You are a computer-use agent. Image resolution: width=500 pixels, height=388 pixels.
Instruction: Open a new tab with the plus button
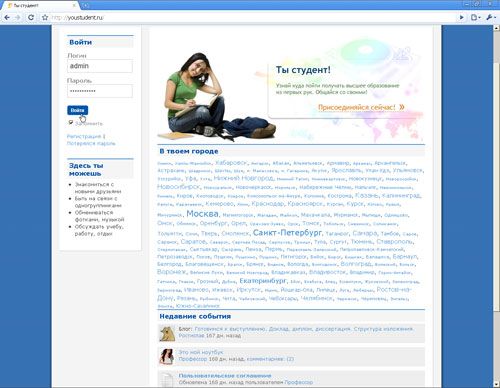(85, 5)
